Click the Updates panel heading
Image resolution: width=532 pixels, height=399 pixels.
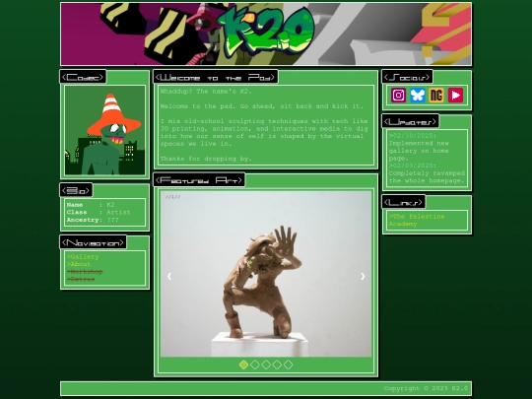411,121
